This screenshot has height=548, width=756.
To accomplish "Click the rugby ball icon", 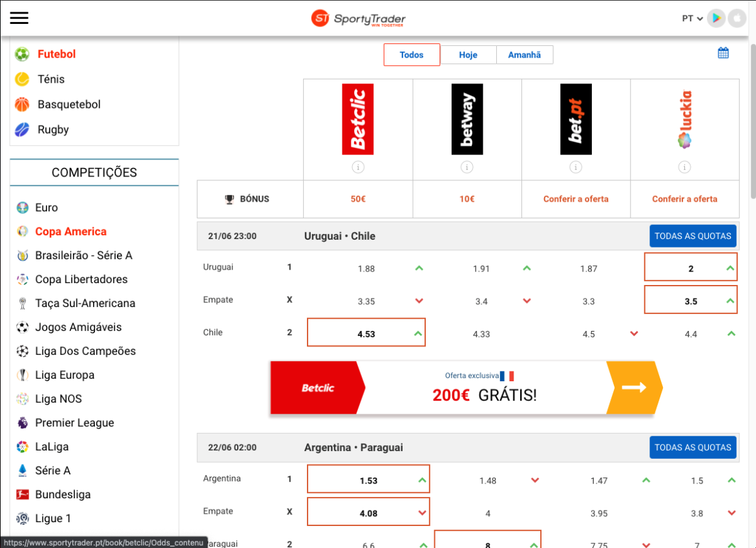I will pyautogui.click(x=22, y=129).
